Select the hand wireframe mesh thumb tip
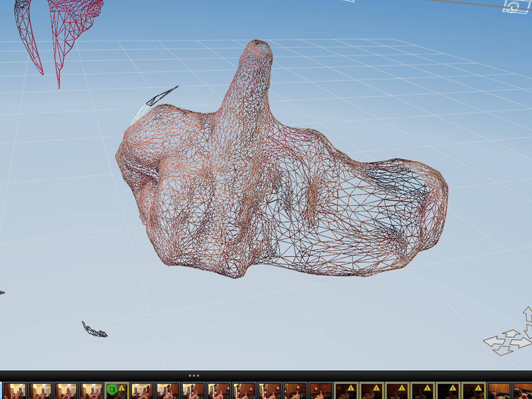The width and height of the screenshot is (532, 399). pyautogui.click(x=258, y=50)
